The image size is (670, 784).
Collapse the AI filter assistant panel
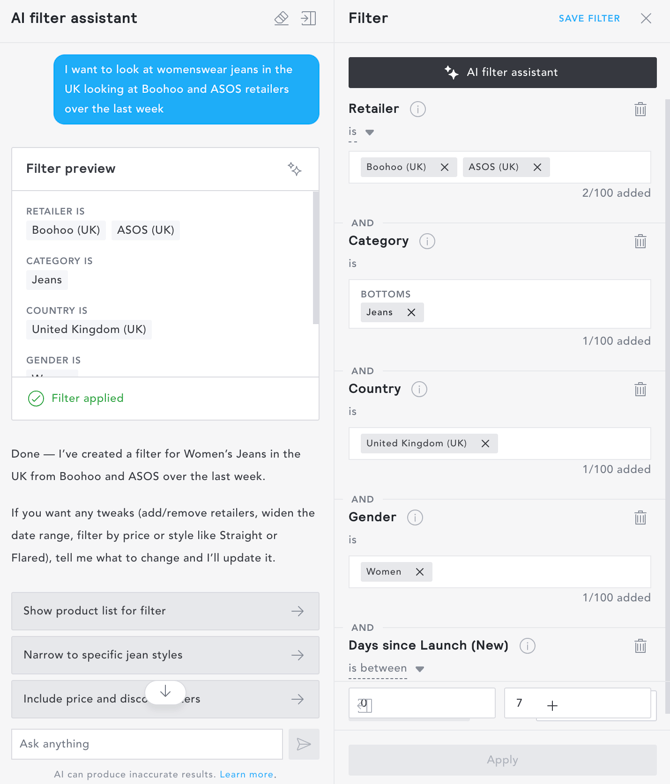[308, 18]
